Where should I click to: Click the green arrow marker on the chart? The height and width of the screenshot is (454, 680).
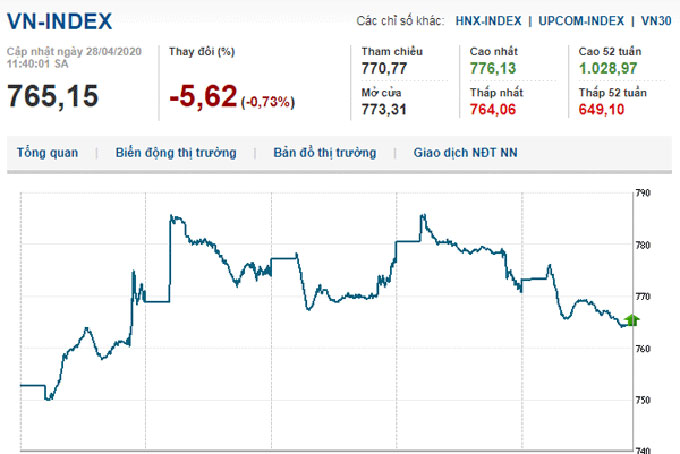[x=632, y=320]
